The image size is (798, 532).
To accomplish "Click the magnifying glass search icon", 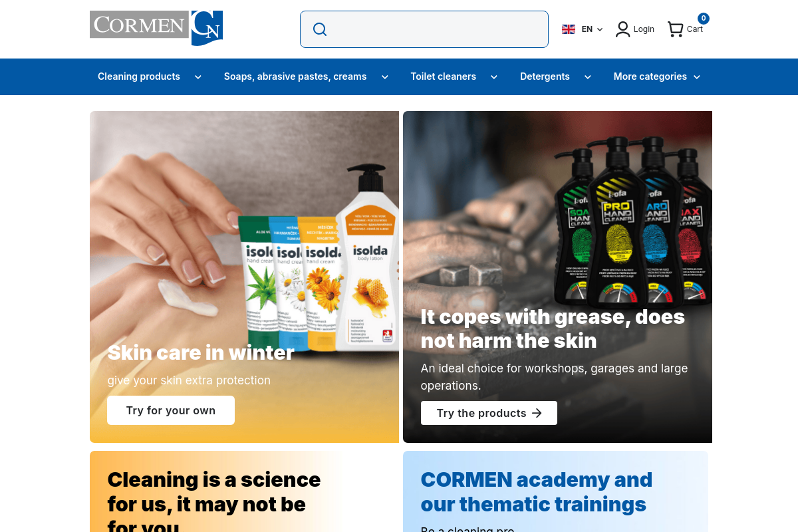I will 320,29.
